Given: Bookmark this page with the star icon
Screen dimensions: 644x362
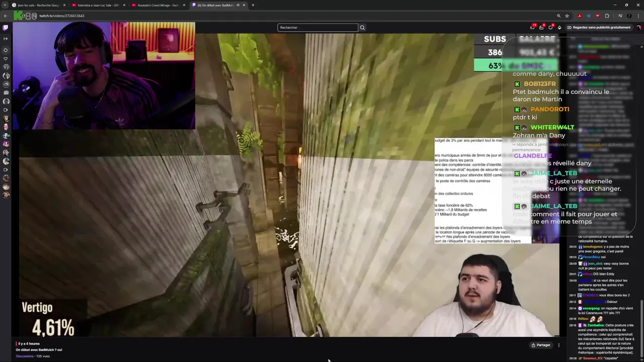Looking at the screenshot, I should pyautogui.click(x=567, y=16).
